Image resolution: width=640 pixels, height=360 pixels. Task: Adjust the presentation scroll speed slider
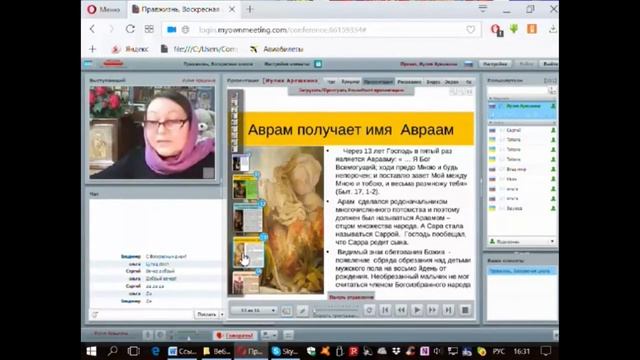[x=335, y=311]
